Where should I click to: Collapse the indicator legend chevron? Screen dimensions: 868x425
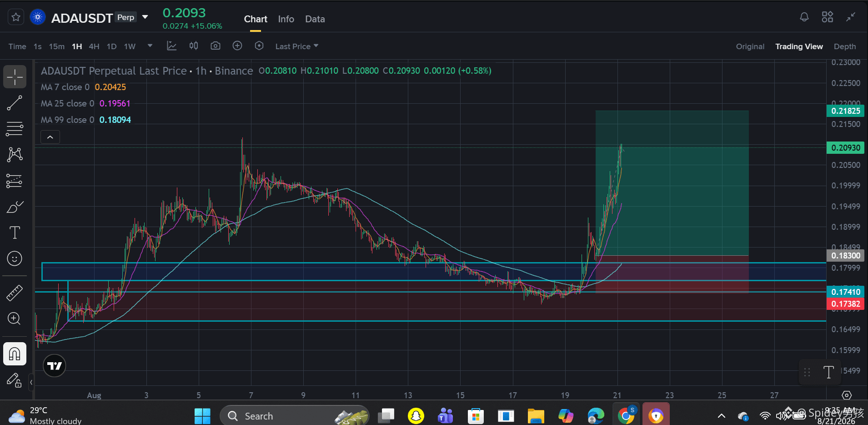tap(50, 137)
